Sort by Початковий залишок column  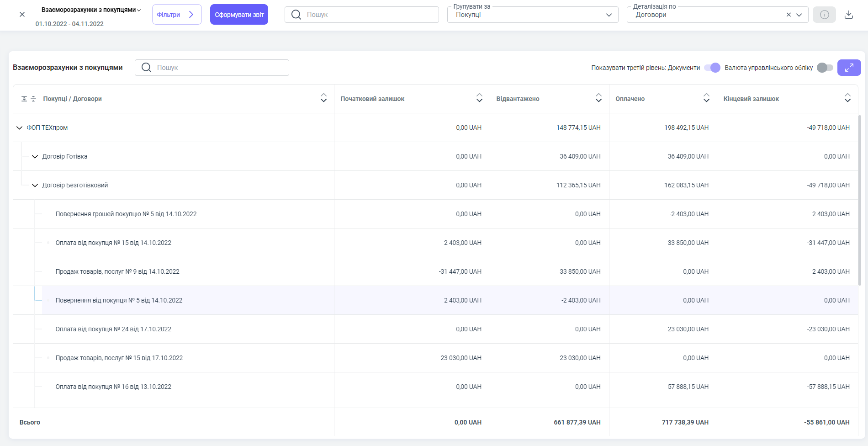(479, 98)
